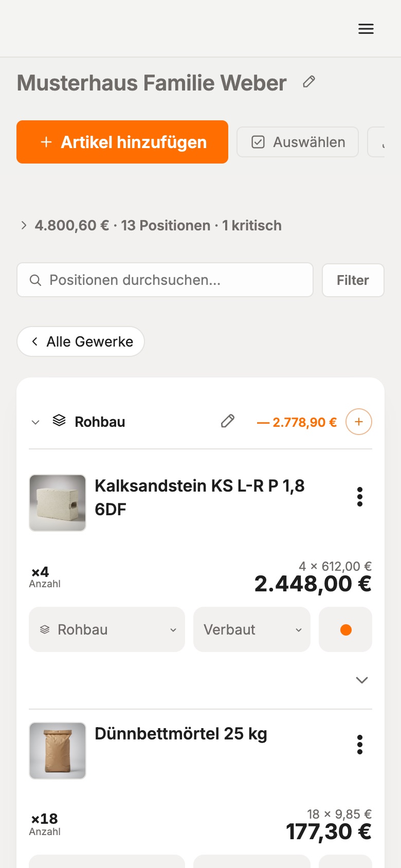Open the Rohbau trade dropdown

(x=107, y=629)
